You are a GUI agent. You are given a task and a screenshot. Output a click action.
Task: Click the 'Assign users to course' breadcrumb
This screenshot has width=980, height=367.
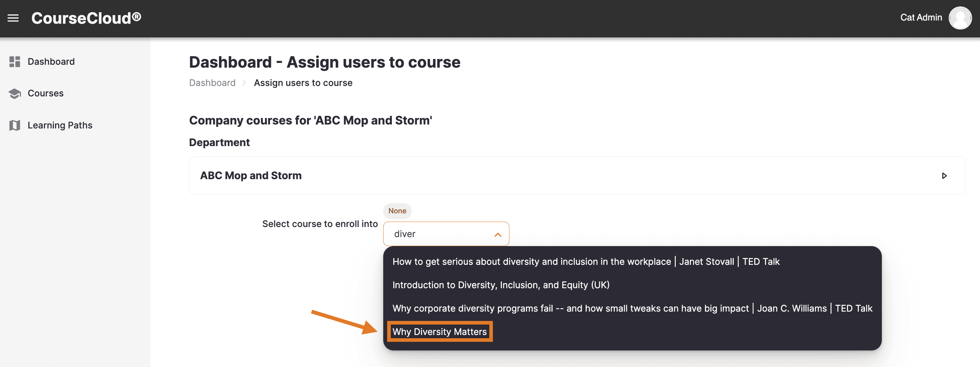click(x=303, y=83)
